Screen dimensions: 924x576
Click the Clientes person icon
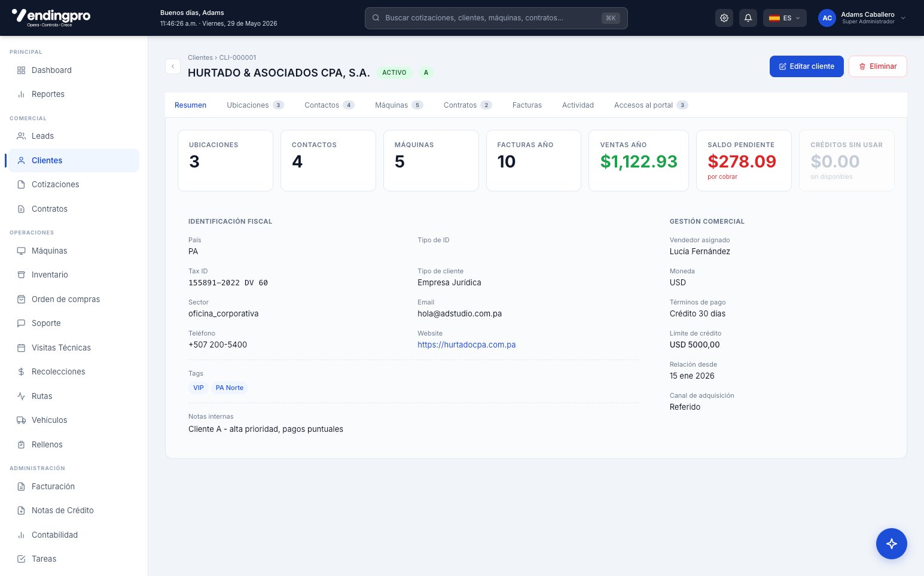pos(21,160)
